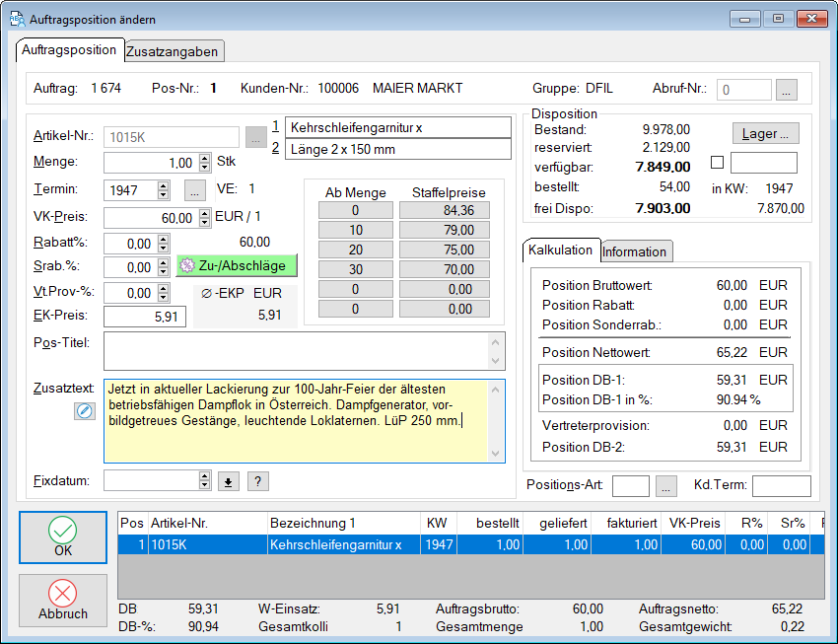
Task: Click the Zu-/Abschläge button
Action: click(x=237, y=266)
